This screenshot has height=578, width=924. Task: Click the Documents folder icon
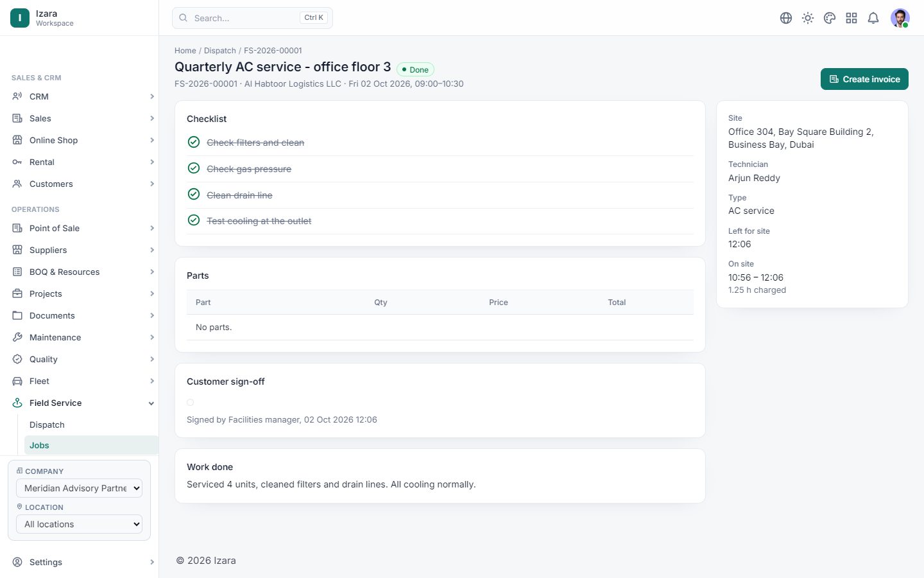point(17,315)
